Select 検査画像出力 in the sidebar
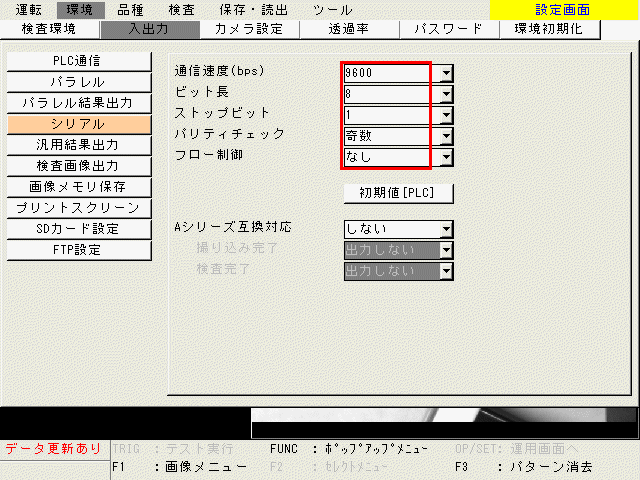This screenshot has width=640, height=480. pos(77,166)
